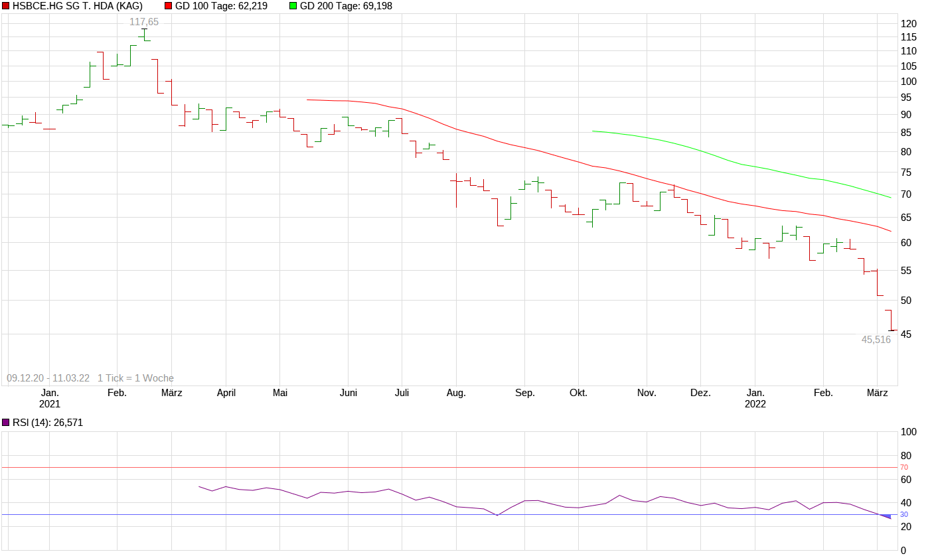
Task: Click the 'Juli' x-axis label
Action: 402,393
